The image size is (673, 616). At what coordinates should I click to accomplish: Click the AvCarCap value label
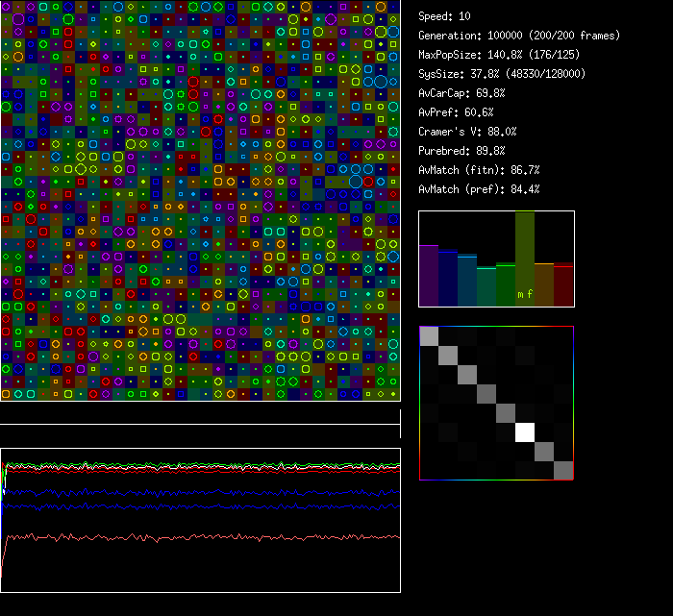click(x=461, y=93)
